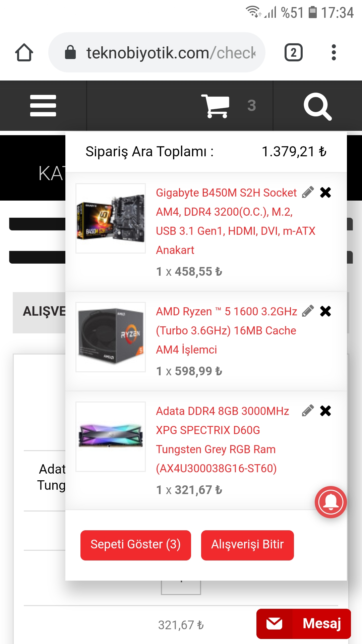Open the Mesaj chat button
The width and height of the screenshot is (362, 644).
click(x=303, y=624)
